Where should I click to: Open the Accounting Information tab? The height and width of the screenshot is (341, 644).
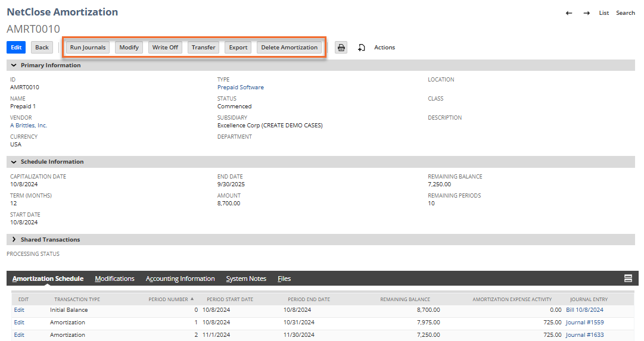(180, 279)
